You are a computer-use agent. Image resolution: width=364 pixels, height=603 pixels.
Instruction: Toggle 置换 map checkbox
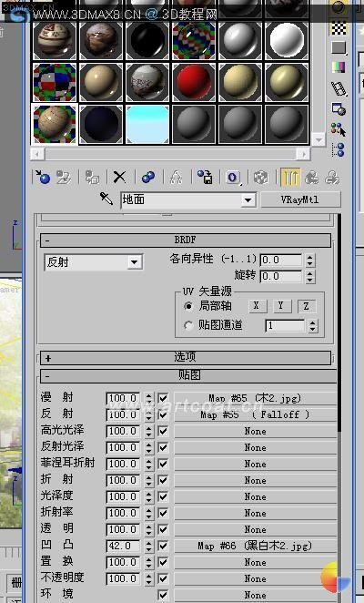tap(163, 562)
